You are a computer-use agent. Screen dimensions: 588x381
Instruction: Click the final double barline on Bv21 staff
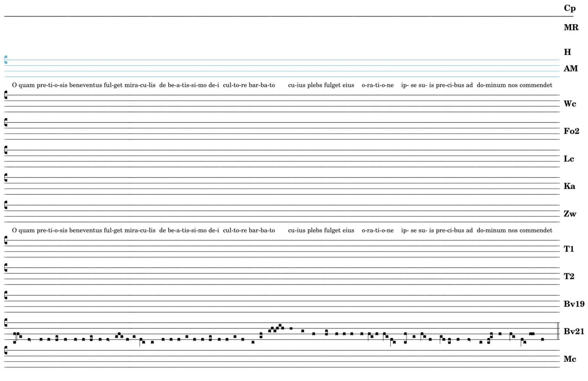tap(558, 331)
